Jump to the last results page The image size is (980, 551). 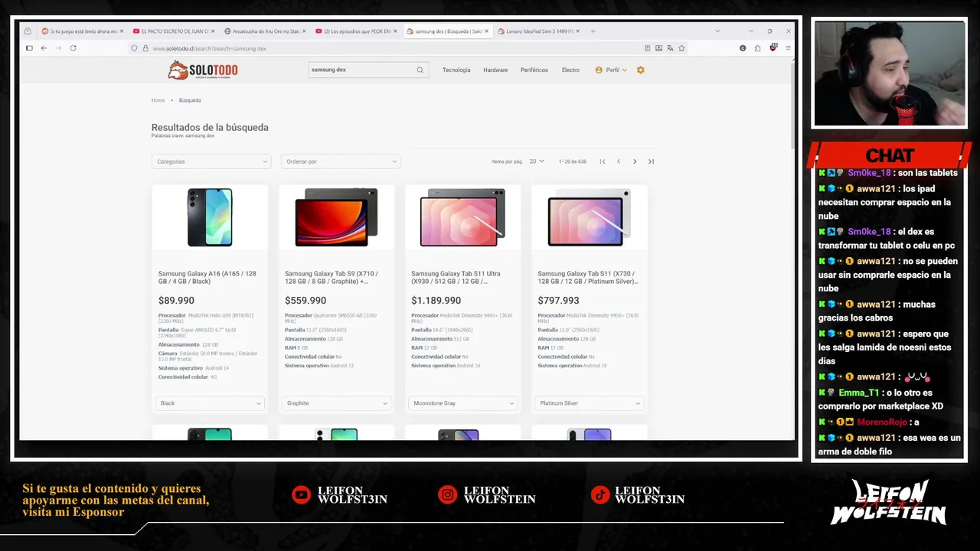click(651, 161)
